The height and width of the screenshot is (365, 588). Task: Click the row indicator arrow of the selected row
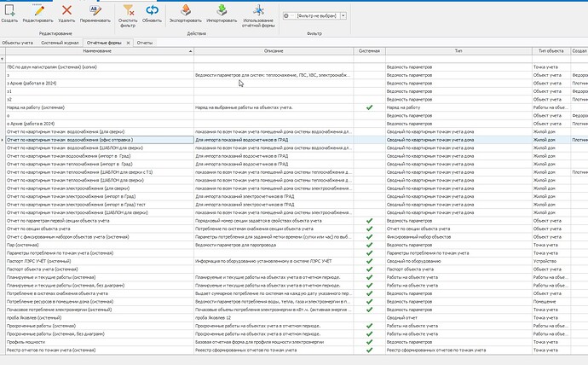[x=3, y=140]
